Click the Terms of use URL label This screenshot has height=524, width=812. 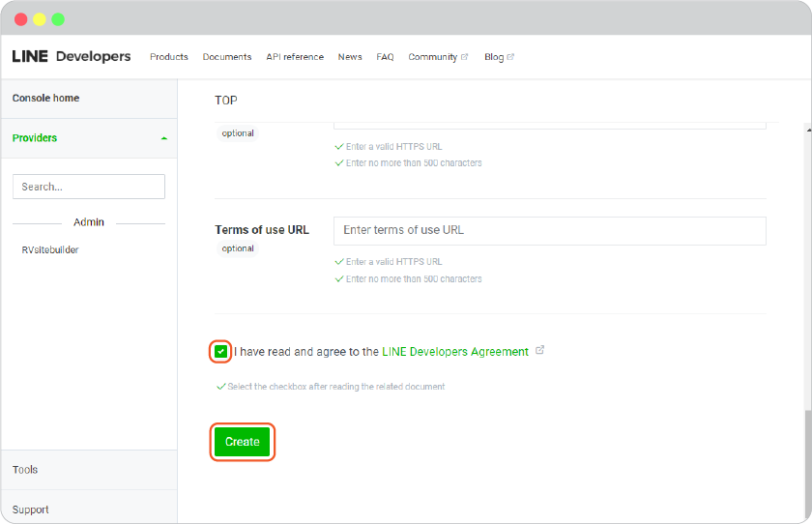coord(262,230)
